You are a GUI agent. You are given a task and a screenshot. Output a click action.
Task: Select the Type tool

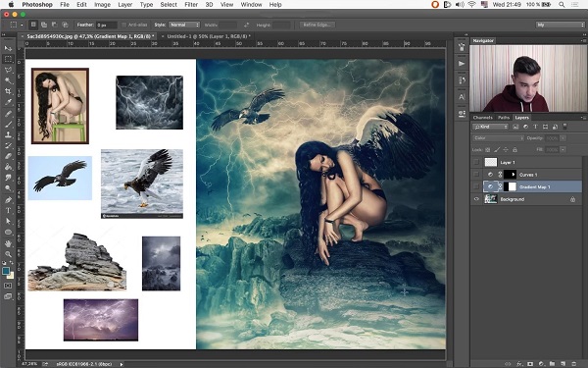[x=8, y=211]
